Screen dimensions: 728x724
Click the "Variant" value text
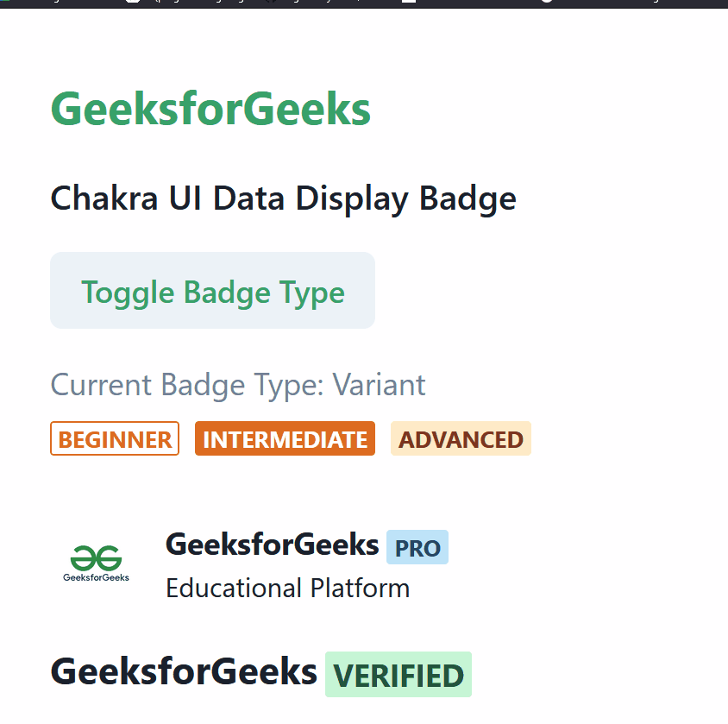pos(379,385)
